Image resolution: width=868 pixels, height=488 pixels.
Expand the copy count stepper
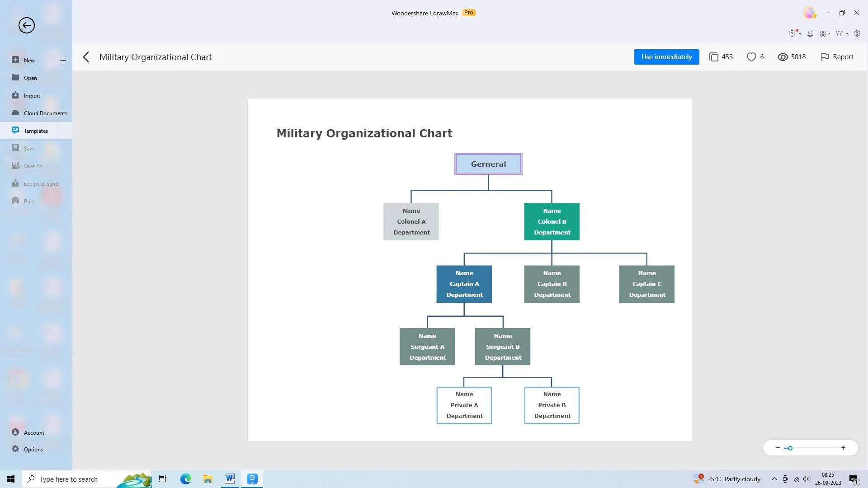721,56
